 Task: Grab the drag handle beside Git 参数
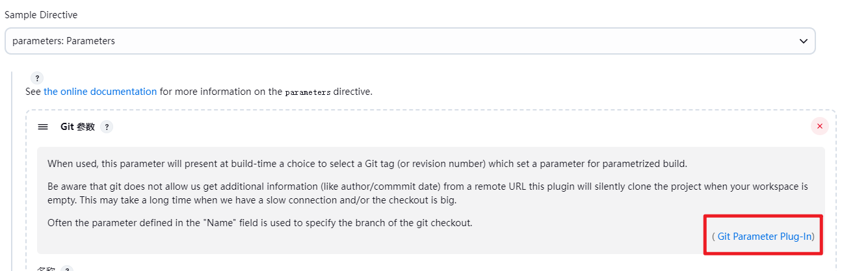(43, 127)
